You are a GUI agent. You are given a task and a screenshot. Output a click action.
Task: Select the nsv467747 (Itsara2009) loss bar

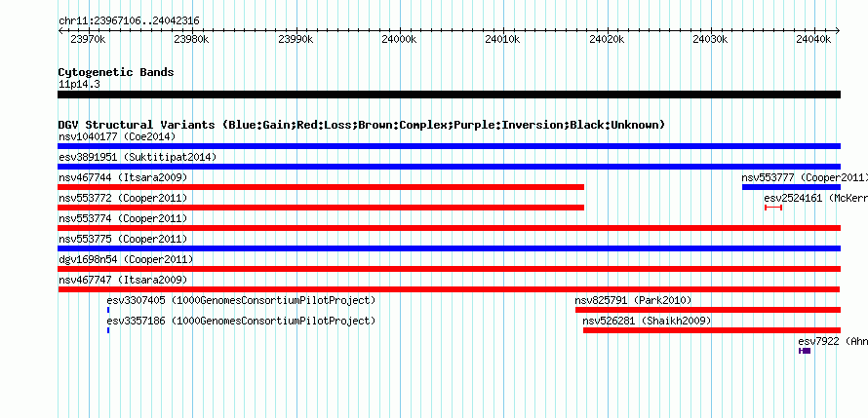pos(449,289)
